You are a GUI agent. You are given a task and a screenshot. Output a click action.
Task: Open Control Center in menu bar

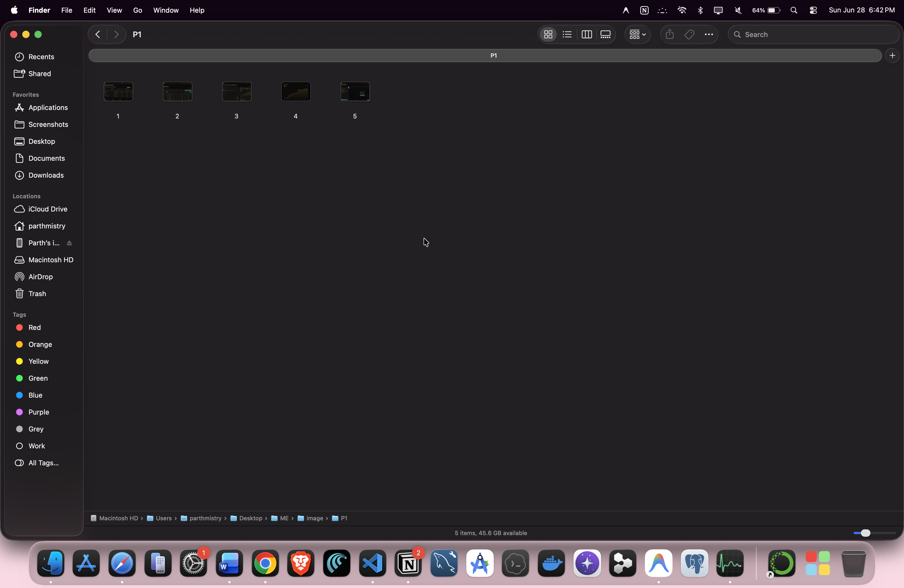[813, 10]
